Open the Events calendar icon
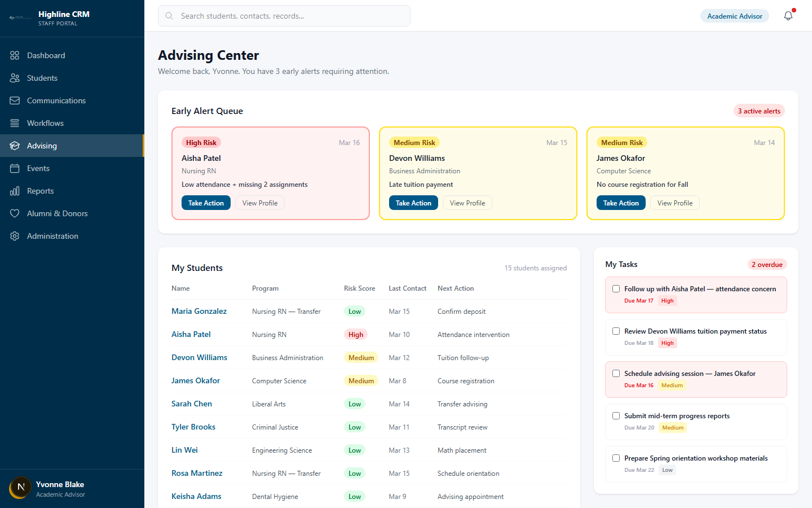 (15, 168)
